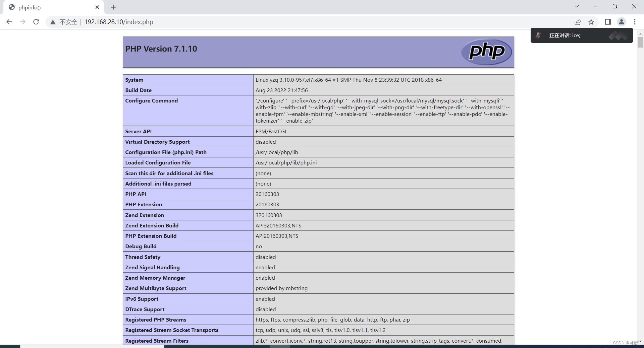The image size is (644, 348).
Task: Click 'Zend Memory Manager' label
Action: click(x=155, y=278)
